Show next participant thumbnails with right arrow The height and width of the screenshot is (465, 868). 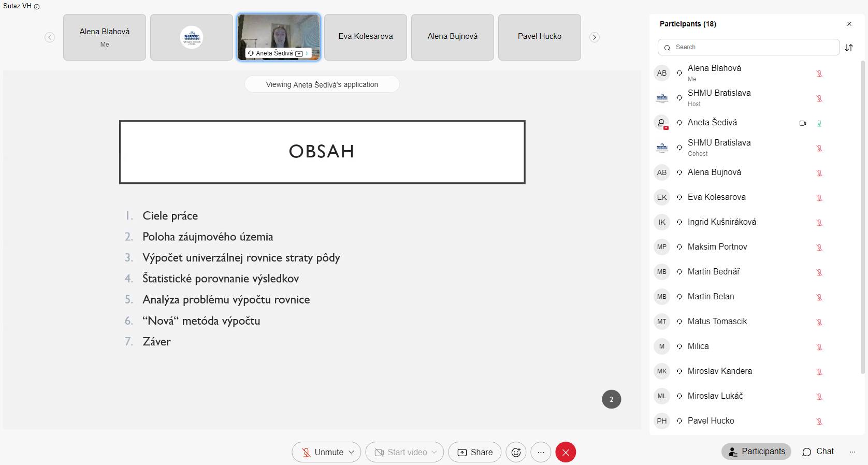point(595,37)
